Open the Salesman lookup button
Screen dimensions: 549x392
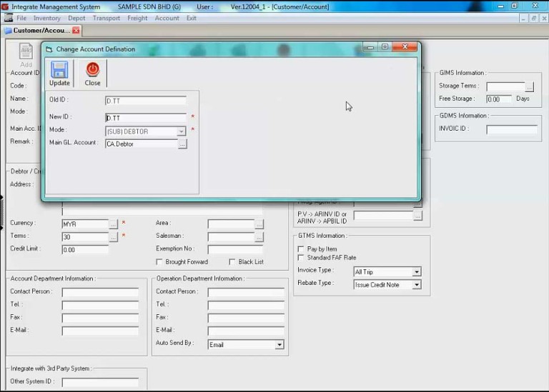259,237
